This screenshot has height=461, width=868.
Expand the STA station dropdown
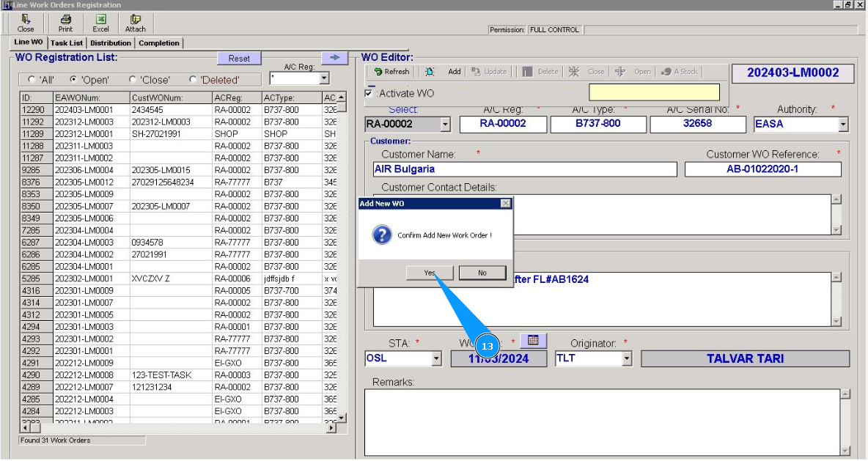pos(436,359)
